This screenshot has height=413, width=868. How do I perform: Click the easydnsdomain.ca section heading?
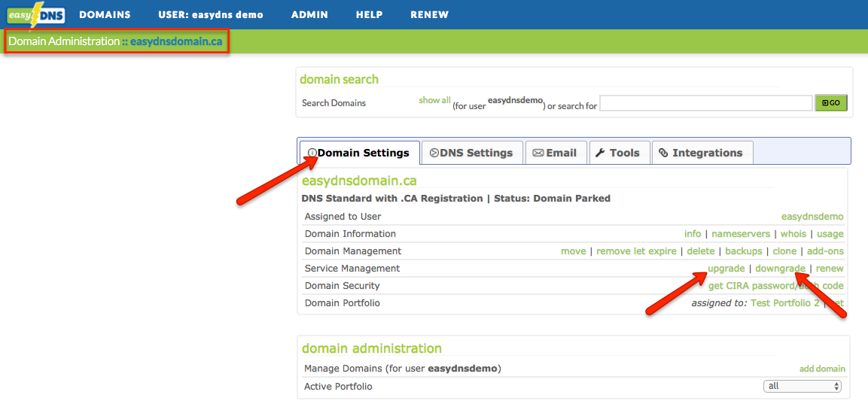pyautogui.click(x=359, y=181)
